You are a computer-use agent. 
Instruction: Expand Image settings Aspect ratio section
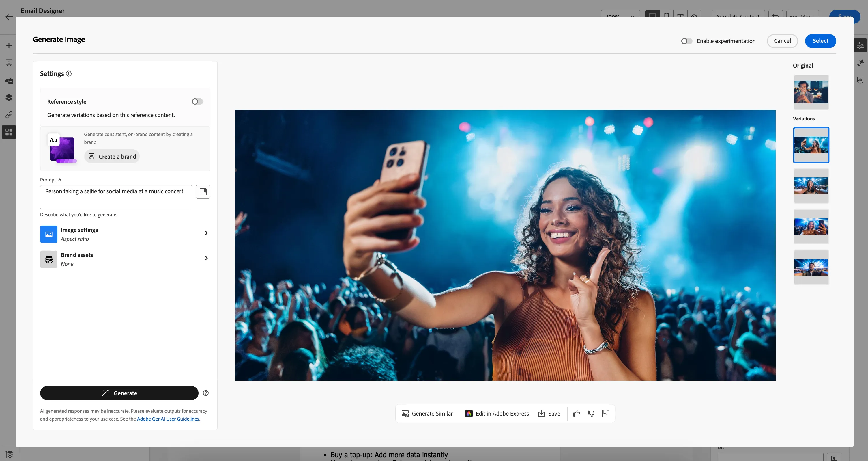pyautogui.click(x=125, y=234)
